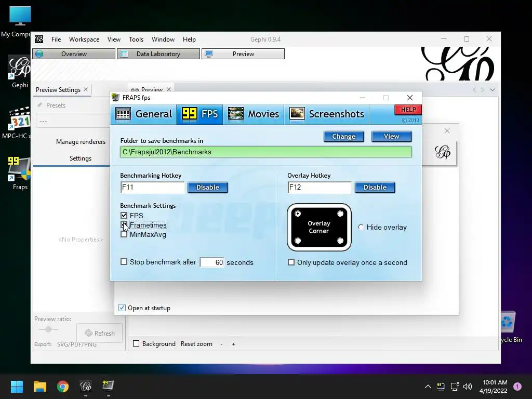The height and width of the screenshot is (399, 532).
Task: Switch to Gephi Data Laboratory perspective
Action: [x=158, y=54]
